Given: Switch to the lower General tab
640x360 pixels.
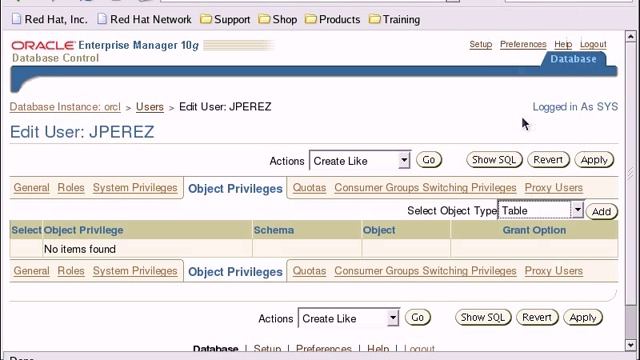Looking at the screenshot, I should [x=31, y=271].
